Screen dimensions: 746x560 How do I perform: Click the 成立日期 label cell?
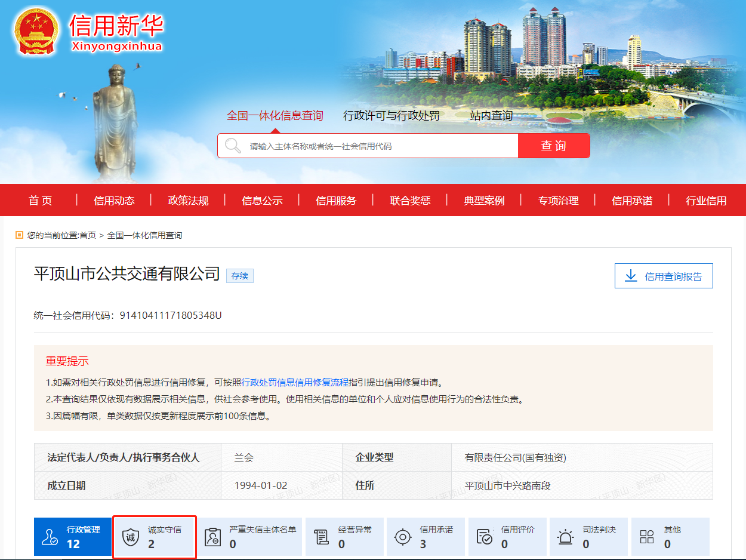128,485
